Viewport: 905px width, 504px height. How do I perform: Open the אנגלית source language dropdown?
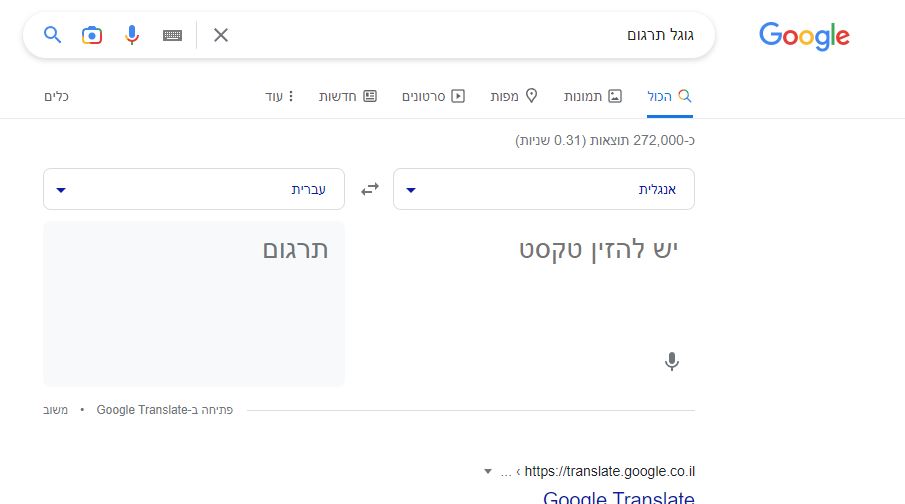pos(544,189)
